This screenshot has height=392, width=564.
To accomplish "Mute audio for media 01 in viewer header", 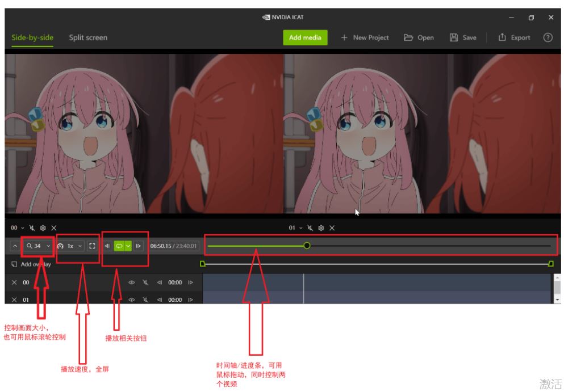I will pyautogui.click(x=310, y=228).
